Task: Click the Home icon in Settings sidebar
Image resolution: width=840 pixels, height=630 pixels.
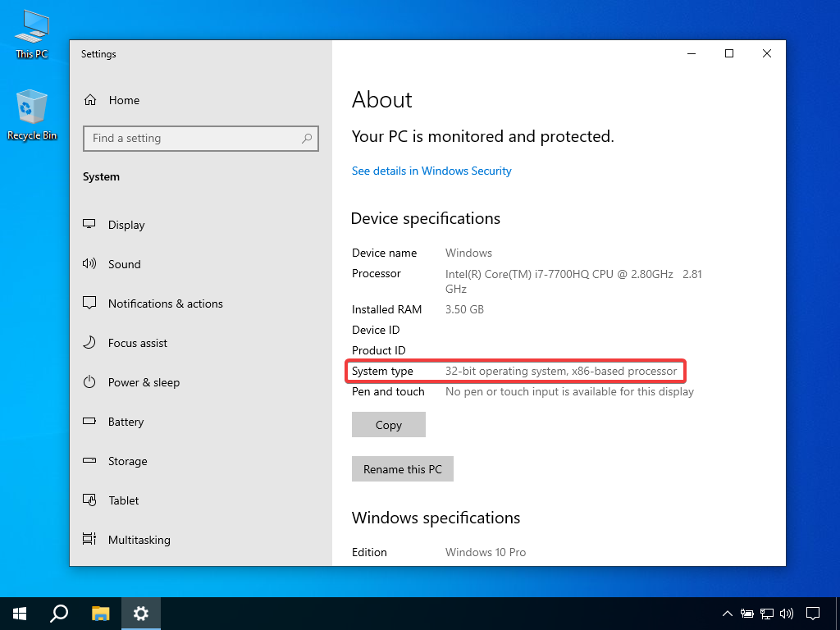Action: tap(90, 100)
